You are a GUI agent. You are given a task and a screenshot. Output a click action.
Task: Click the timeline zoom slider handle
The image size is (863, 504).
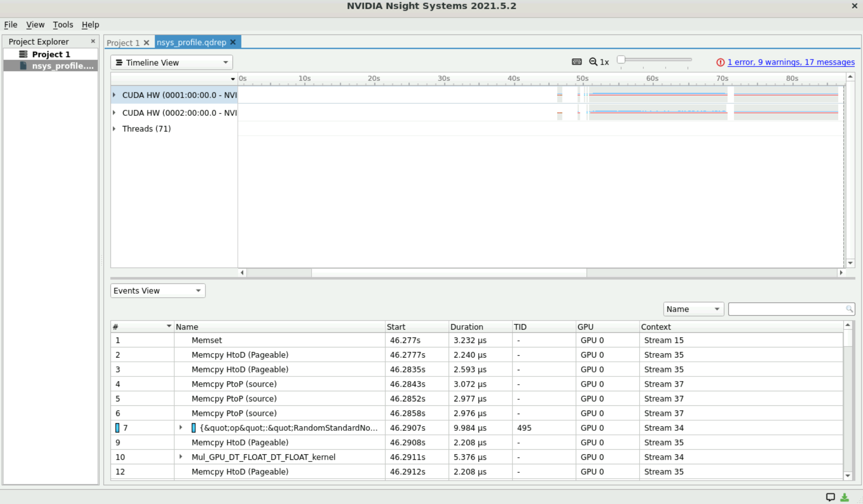point(621,59)
